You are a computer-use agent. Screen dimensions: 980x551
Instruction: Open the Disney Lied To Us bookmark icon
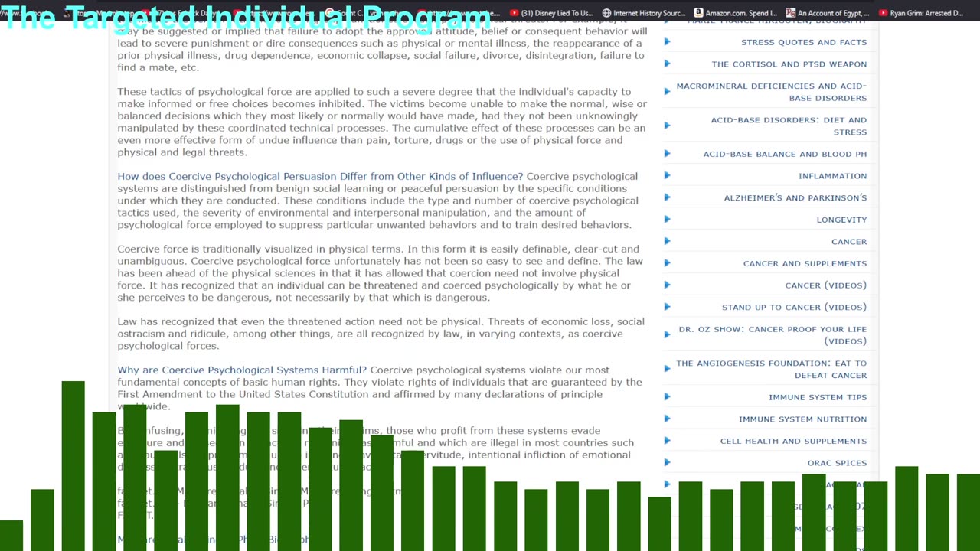514,13
